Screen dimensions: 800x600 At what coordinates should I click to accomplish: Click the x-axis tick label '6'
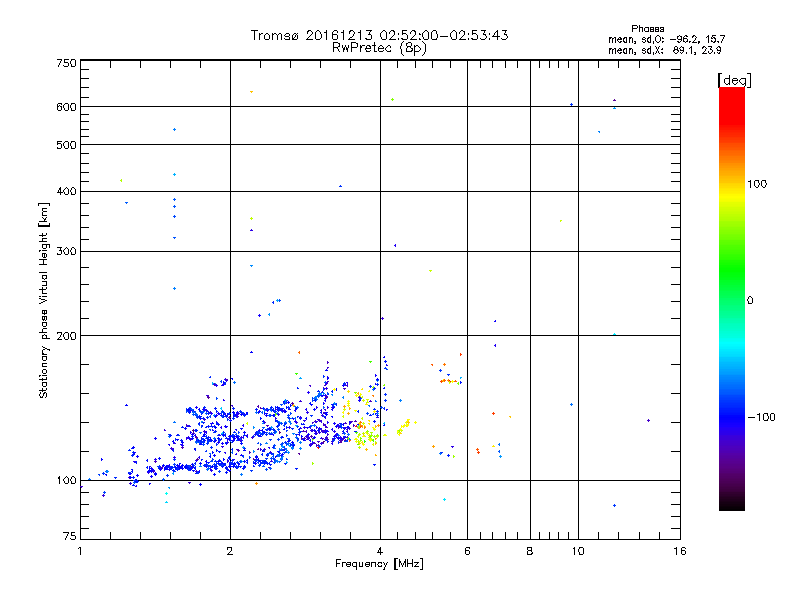(x=467, y=551)
